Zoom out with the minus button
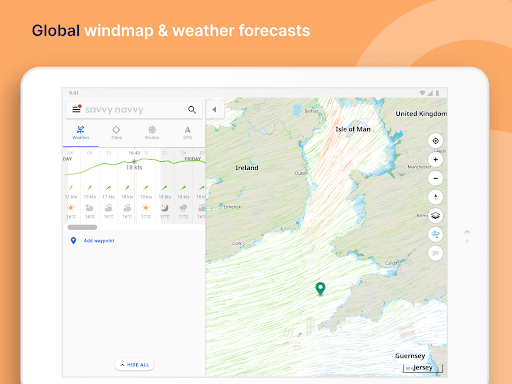The image size is (512, 384). pyautogui.click(x=435, y=178)
